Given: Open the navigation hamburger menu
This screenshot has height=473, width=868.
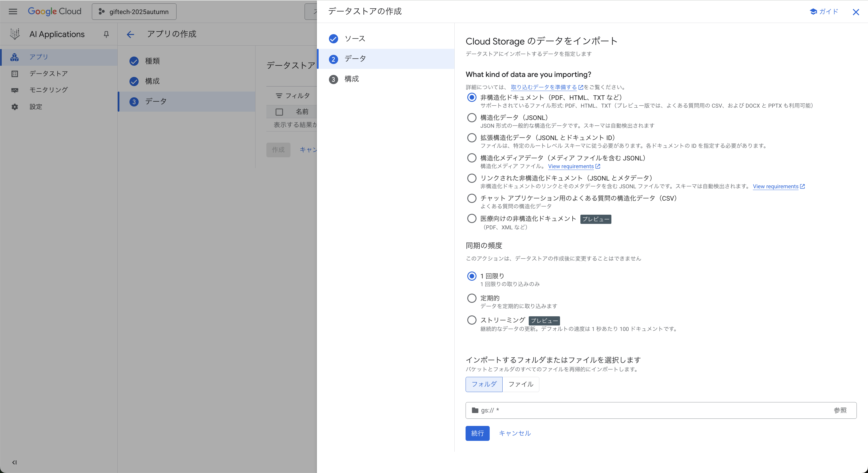Looking at the screenshot, I should [x=13, y=11].
